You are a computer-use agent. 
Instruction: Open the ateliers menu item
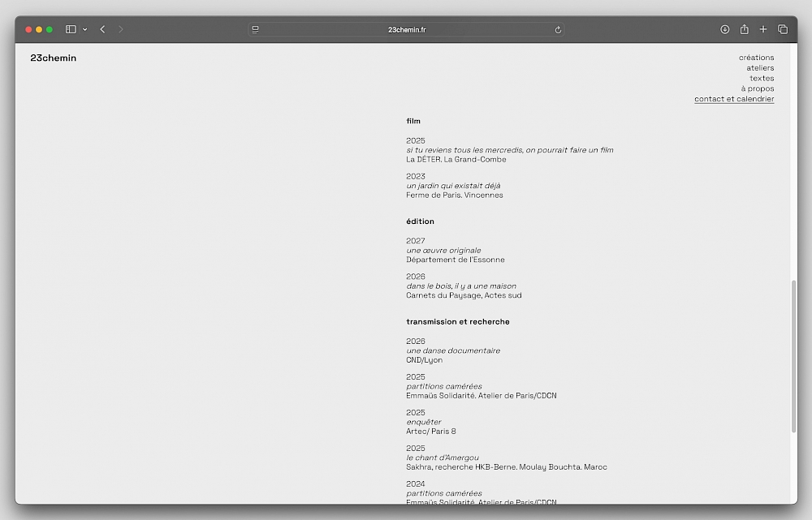pyautogui.click(x=760, y=68)
